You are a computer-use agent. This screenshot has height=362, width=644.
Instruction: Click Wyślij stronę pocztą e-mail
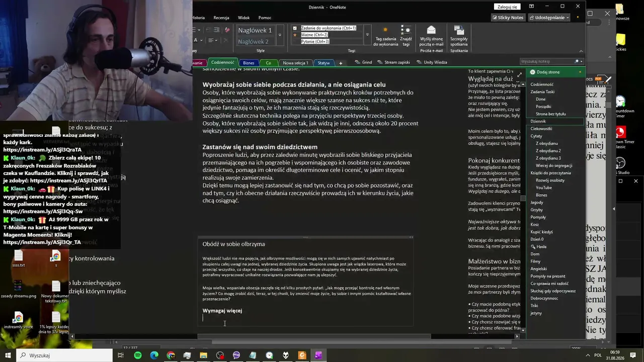pyautogui.click(x=431, y=36)
